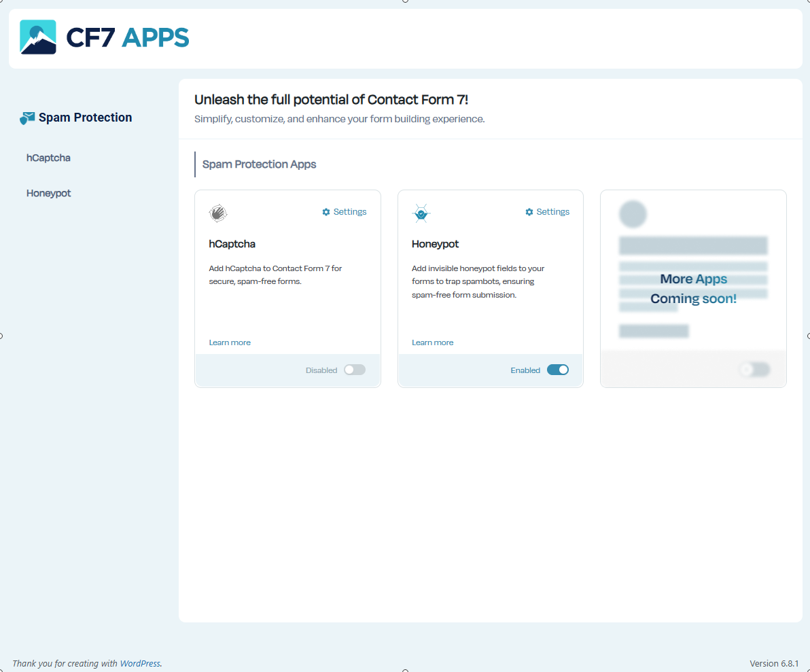Click the hCaptcha hand logo icon
This screenshot has width=810, height=672.
218,213
